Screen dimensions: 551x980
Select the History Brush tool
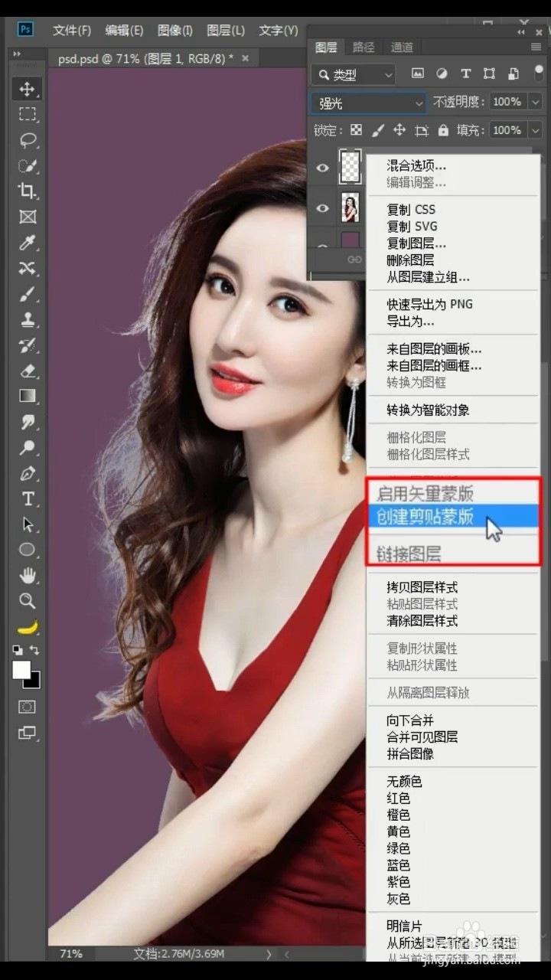[28, 345]
